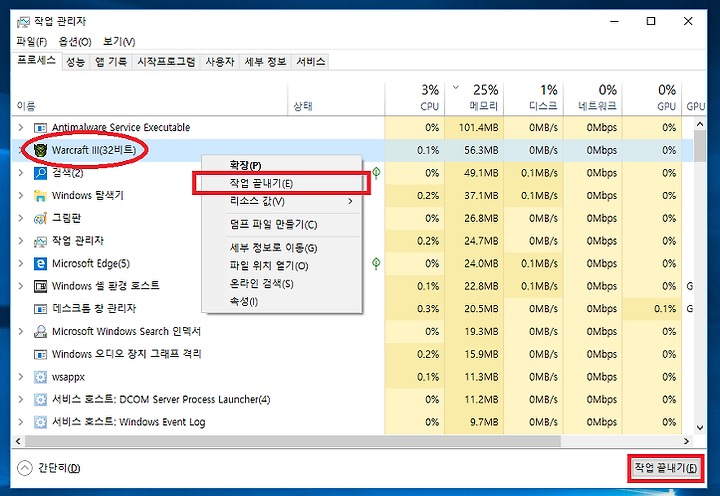720x496 pixels.
Task: Switch to the 사용자 tab
Action: point(219,62)
